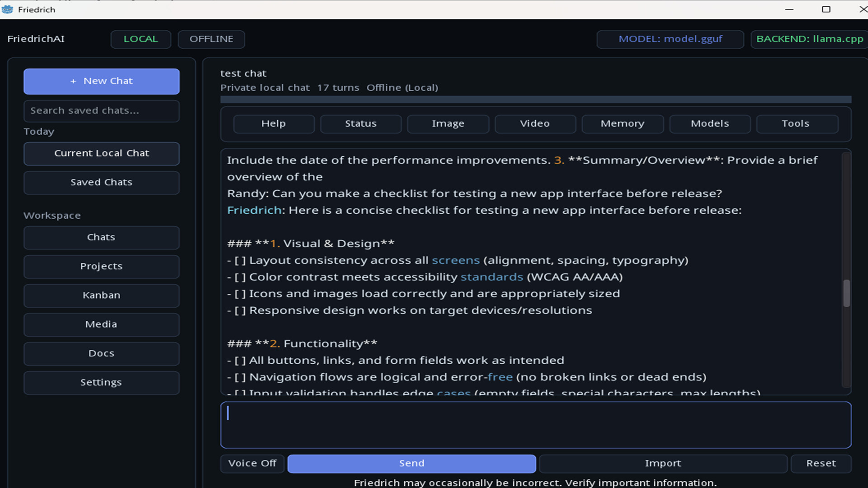Viewport: 868px width, 488px height.
Task: Click the 'Friedrich' speaker name in chat
Action: pos(255,211)
